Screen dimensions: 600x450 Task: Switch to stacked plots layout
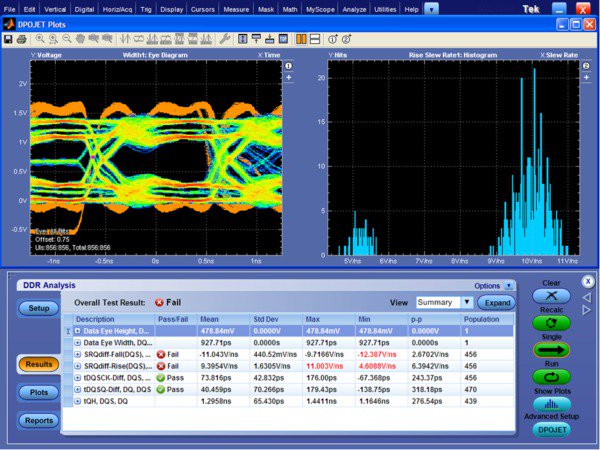tap(315, 39)
